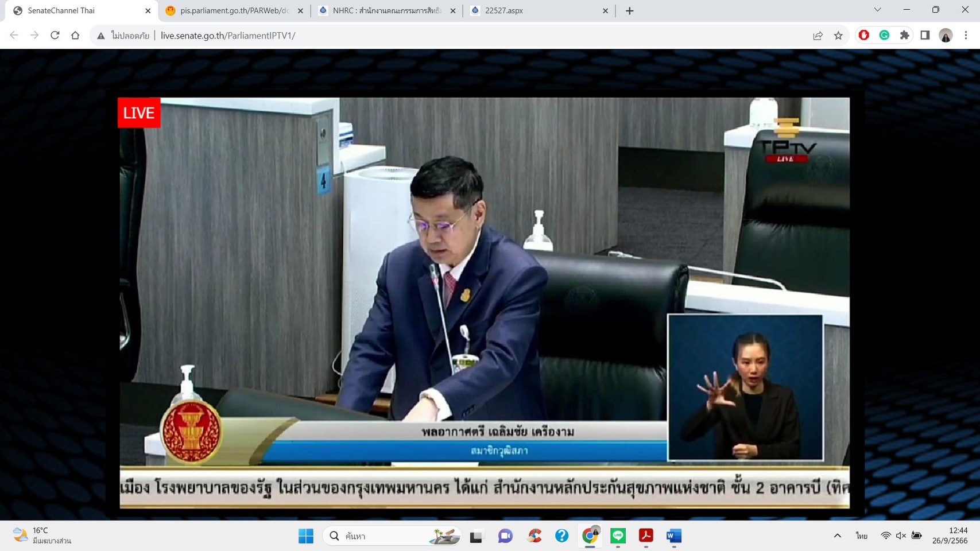Show hidden system tray icons
This screenshot has width=980, height=551.
(838, 536)
